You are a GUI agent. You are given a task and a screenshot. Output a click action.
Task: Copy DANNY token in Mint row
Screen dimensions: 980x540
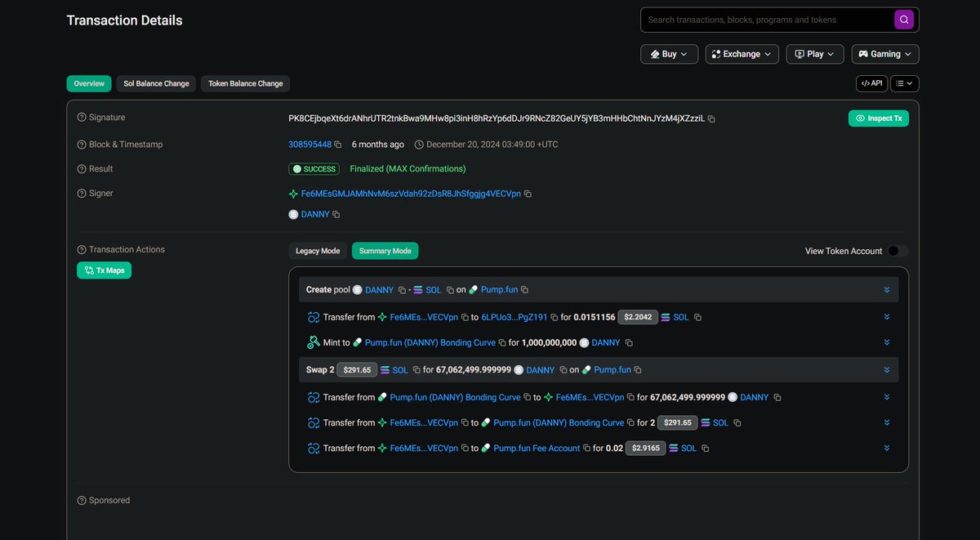tap(629, 343)
